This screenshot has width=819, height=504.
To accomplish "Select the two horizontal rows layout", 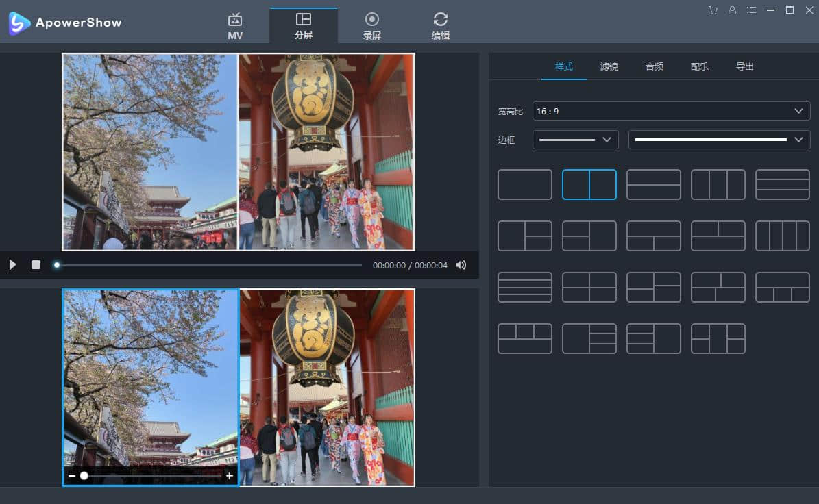I will pyautogui.click(x=653, y=185).
